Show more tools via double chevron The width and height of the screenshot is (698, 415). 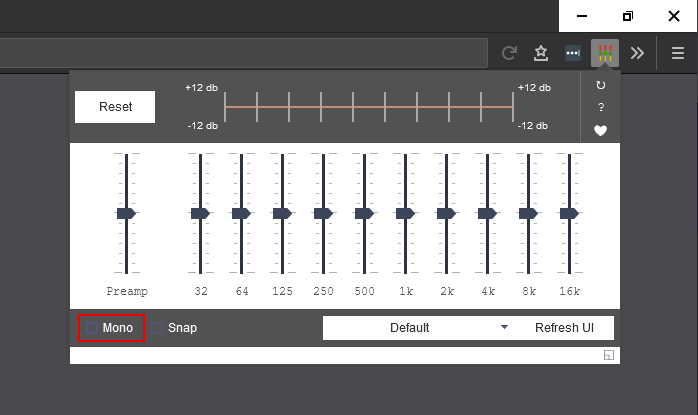coord(637,53)
